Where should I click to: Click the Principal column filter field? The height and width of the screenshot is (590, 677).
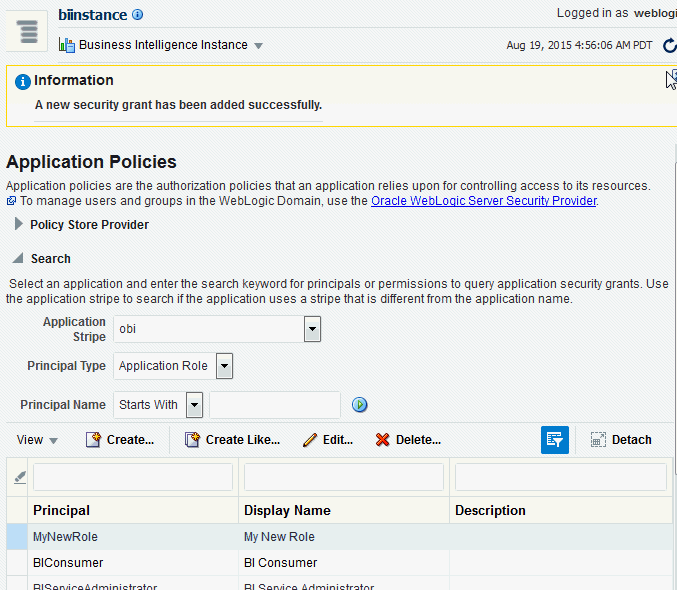click(x=133, y=477)
